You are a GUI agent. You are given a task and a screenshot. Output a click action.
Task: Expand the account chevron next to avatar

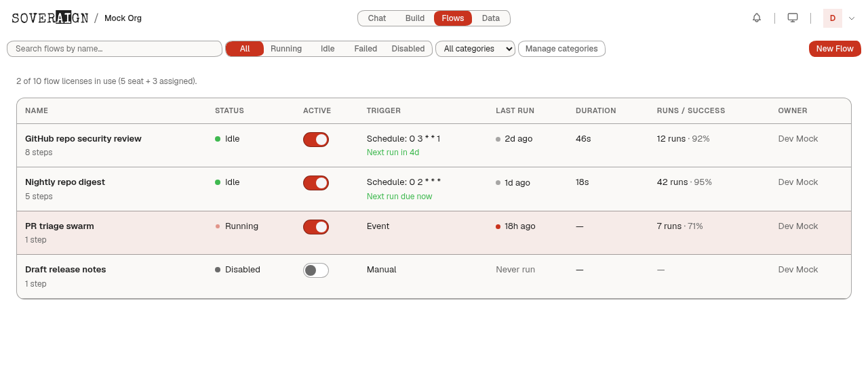pos(852,18)
